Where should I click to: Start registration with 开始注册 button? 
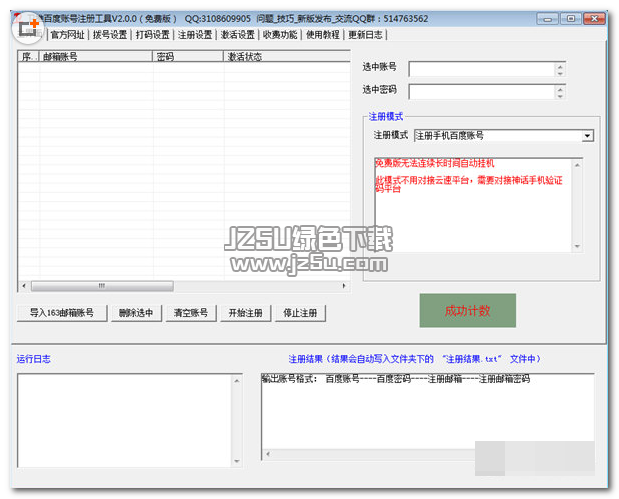[x=246, y=313]
